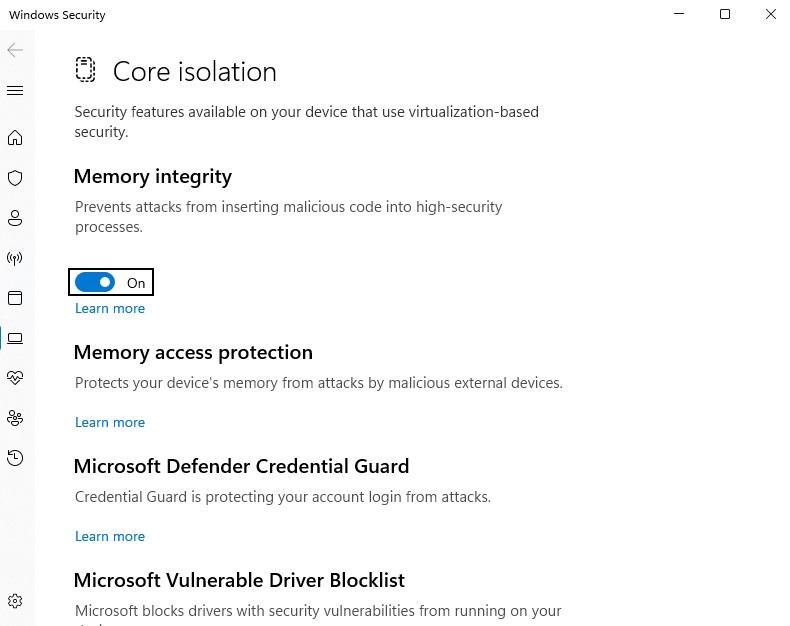Click the Core isolation header icon
Image resolution: width=790 pixels, height=626 pixels.
pos(85,70)
